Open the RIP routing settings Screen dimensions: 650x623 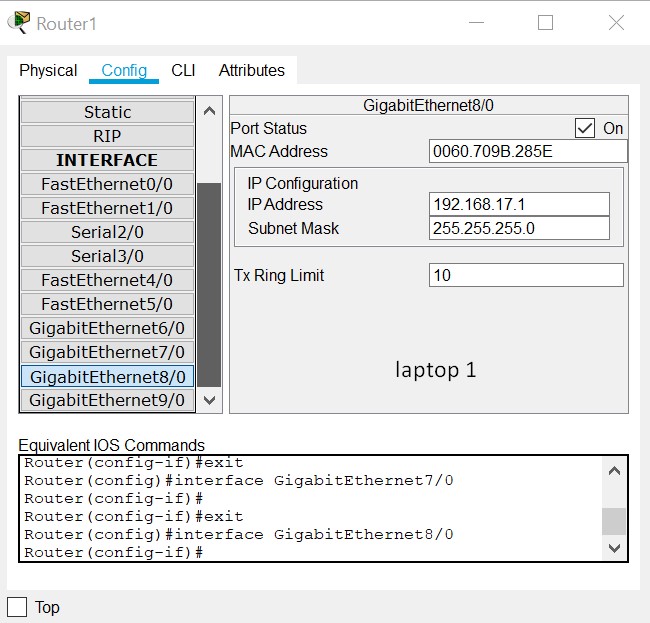(x=107, y=136)
